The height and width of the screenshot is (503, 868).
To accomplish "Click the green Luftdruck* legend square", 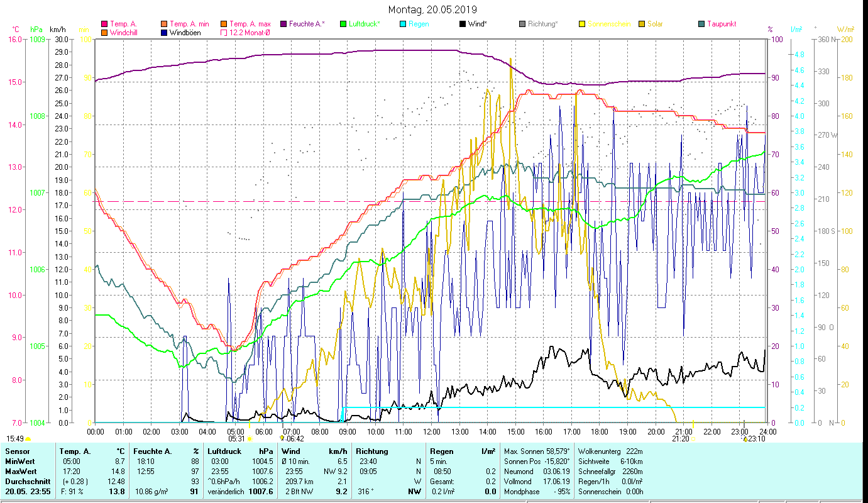I will 343,25.
